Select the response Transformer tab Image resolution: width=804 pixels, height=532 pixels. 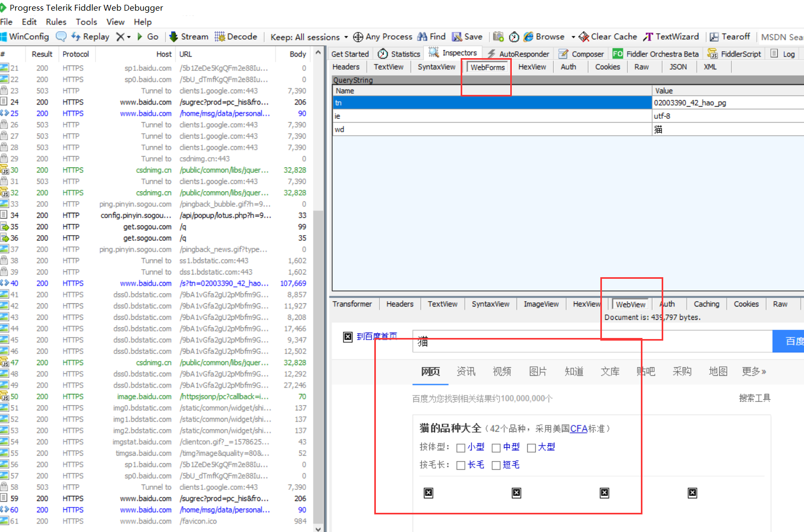click(352, 304)
